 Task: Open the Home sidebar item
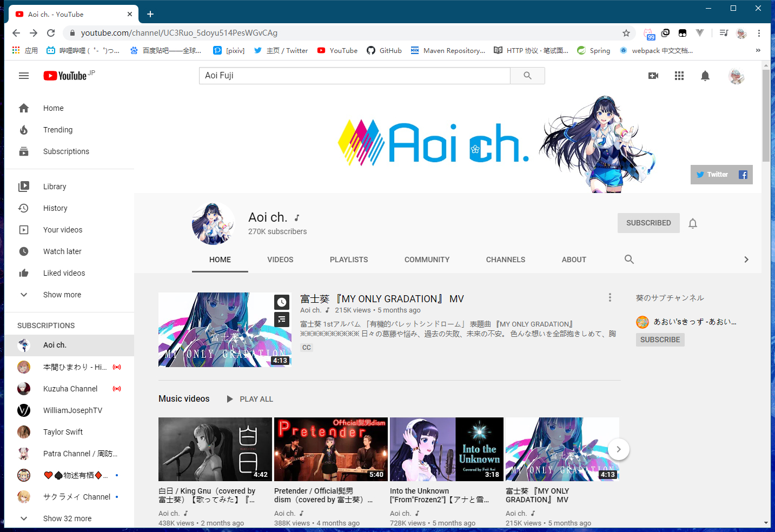pos(69,108)
